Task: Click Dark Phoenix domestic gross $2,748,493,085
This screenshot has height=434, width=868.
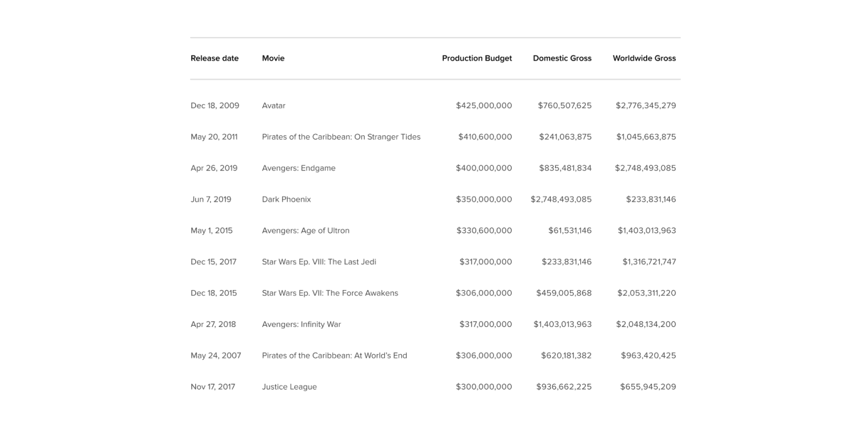Action: coord(561,199)
